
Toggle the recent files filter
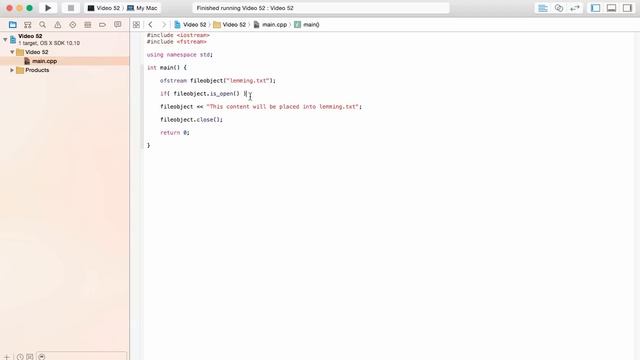pyautogui.click(x=20, y=357)
